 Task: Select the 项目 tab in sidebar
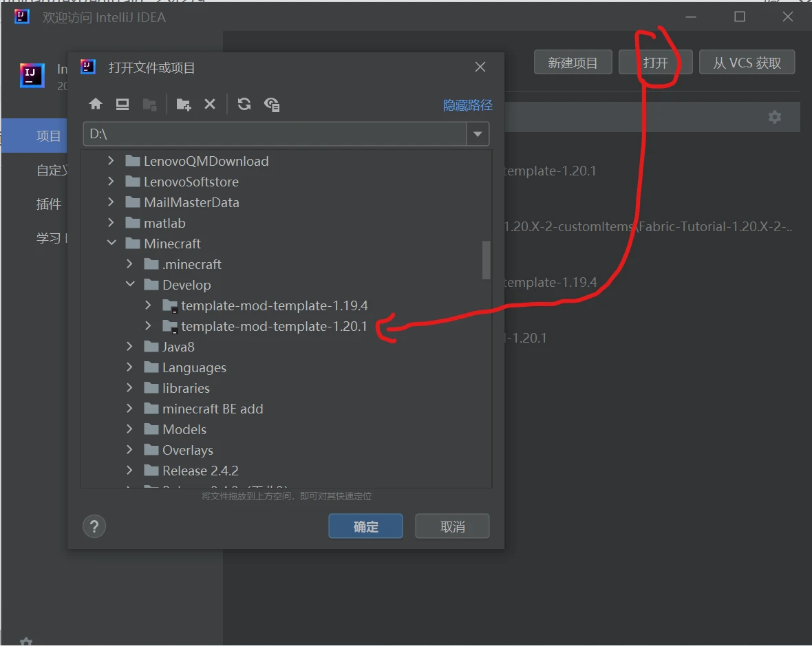coord(34,136)
